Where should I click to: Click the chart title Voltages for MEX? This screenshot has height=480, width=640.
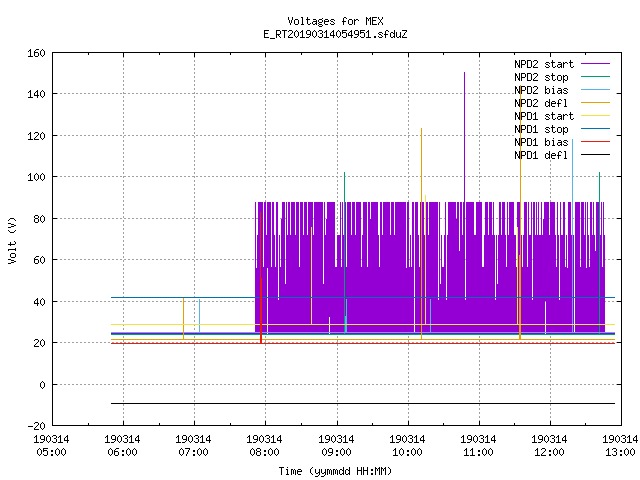[335, 21]
